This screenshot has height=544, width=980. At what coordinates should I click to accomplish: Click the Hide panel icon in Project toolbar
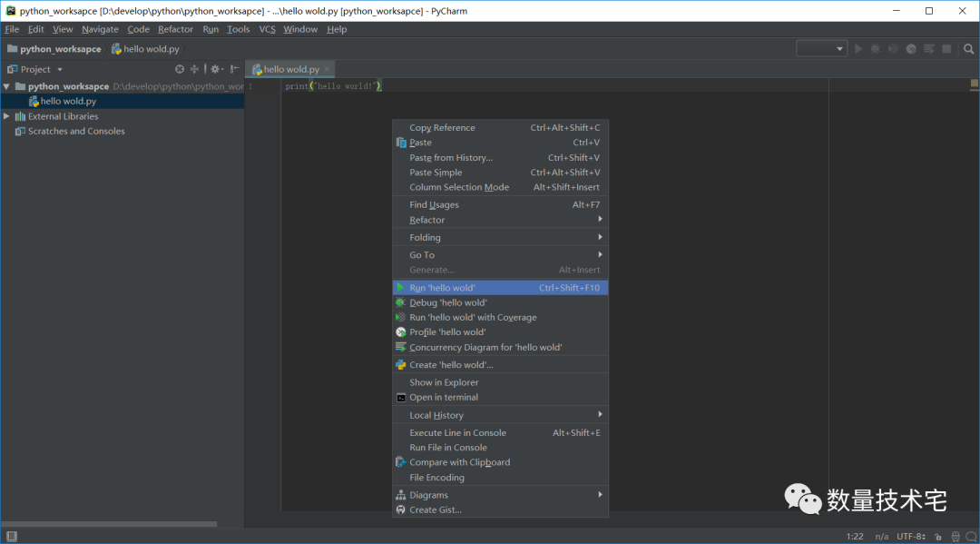click(234, 69)
